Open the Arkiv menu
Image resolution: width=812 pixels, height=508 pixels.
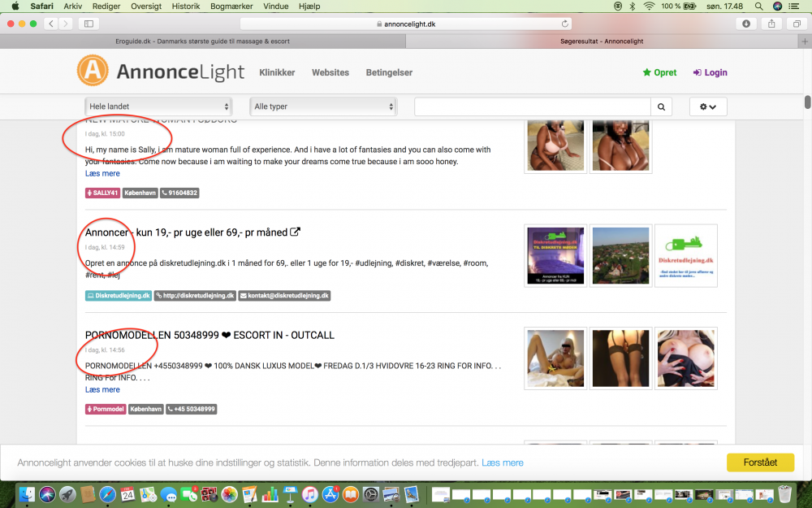(x=73, y=7)
